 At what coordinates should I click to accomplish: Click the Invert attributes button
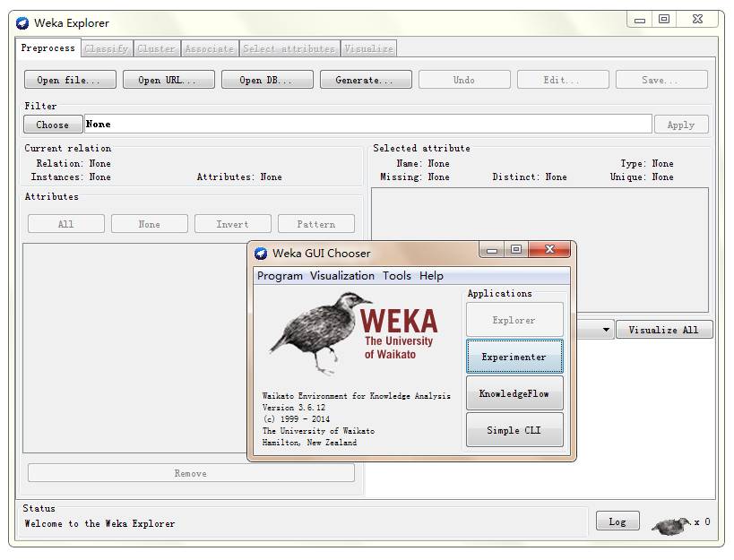click(233, 224)
